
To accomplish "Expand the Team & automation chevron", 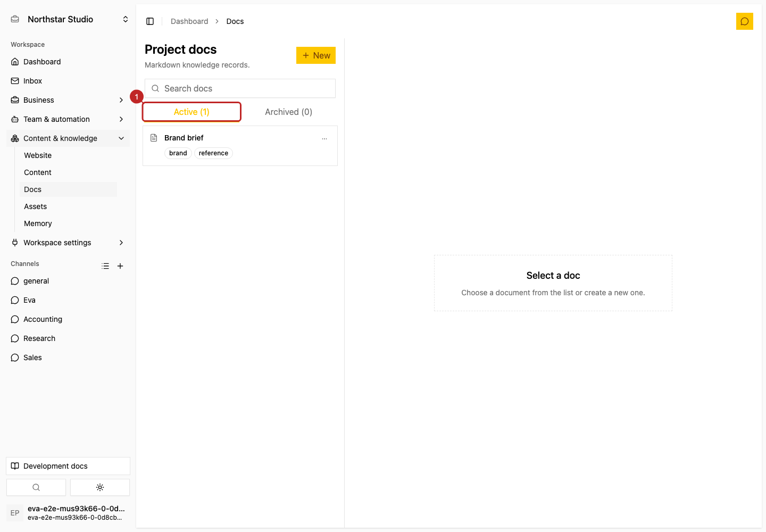I will (121, 119).
